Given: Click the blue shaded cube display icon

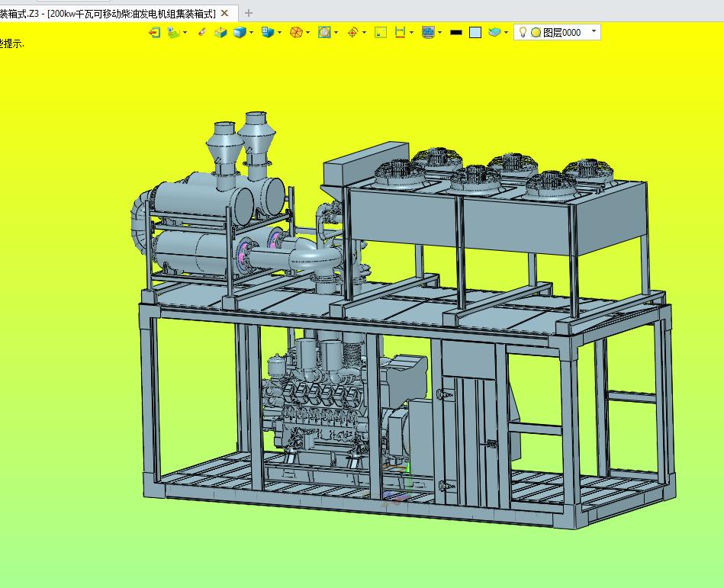Looking at the screenshot, I should click(240, 32).
